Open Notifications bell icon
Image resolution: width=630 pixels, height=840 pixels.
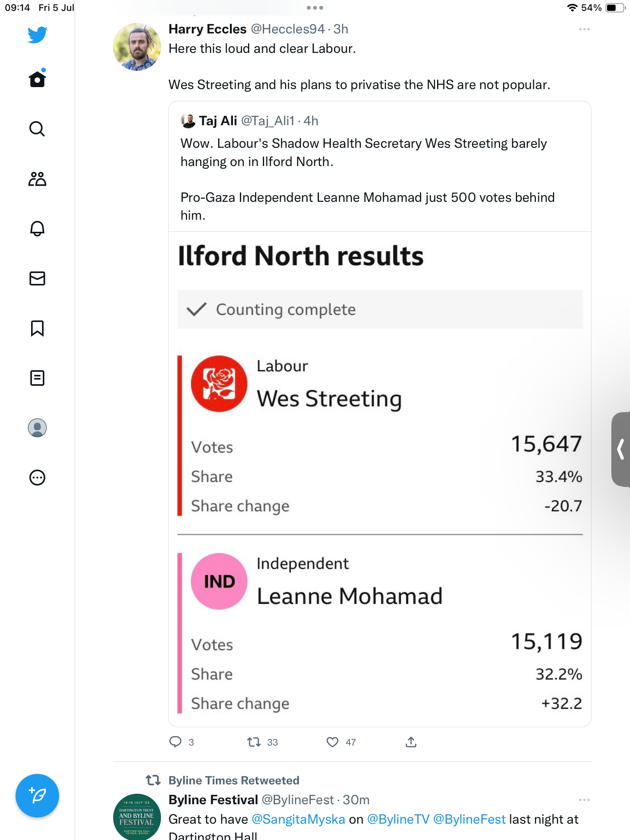pos(37,229)
